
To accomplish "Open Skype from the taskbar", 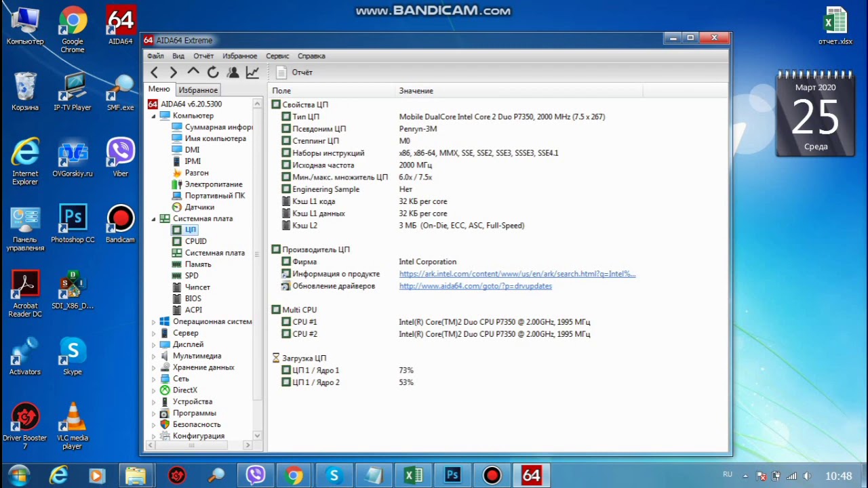I will 334,476.
